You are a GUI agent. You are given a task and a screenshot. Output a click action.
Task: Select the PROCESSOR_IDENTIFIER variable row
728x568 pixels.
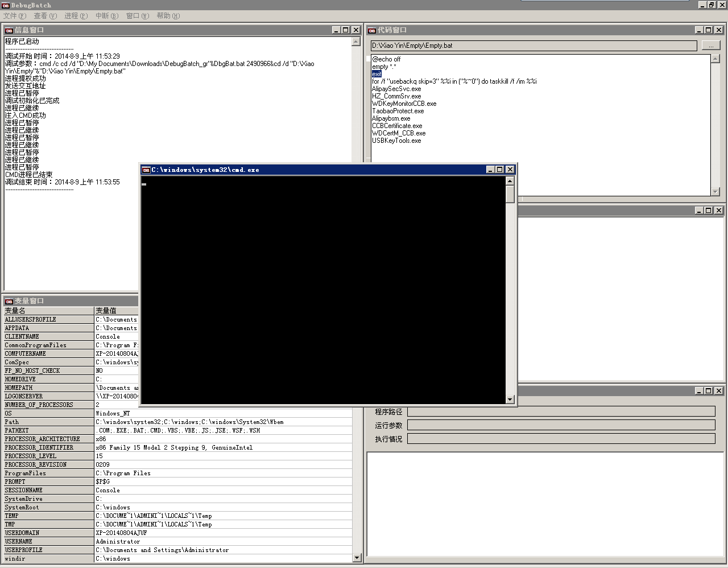tap(178, 447)
